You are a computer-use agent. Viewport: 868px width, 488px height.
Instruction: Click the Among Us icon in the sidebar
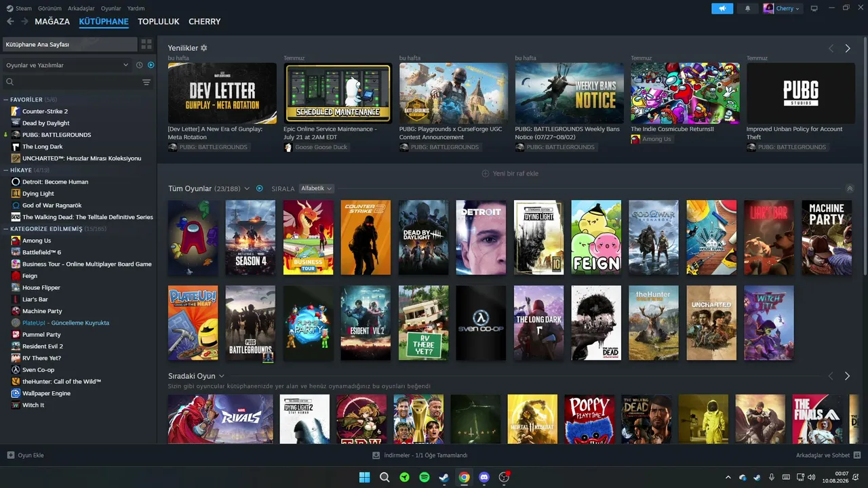(x=16, y=241)
